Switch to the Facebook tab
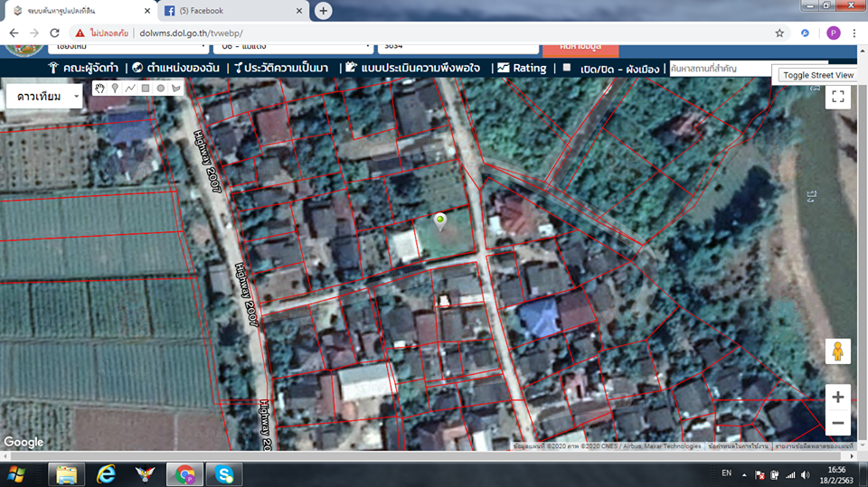This screenshot has height=487, width=868. click(233, 11)
